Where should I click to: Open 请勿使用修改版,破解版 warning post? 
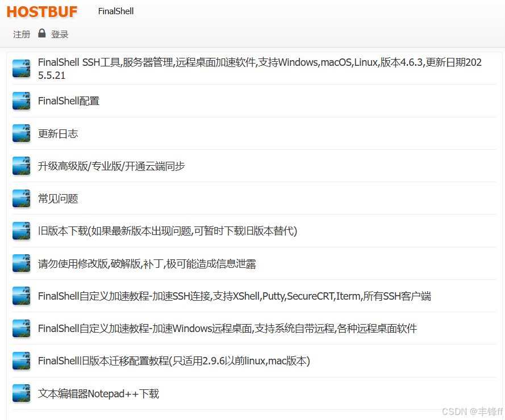(x=147, y=263)
